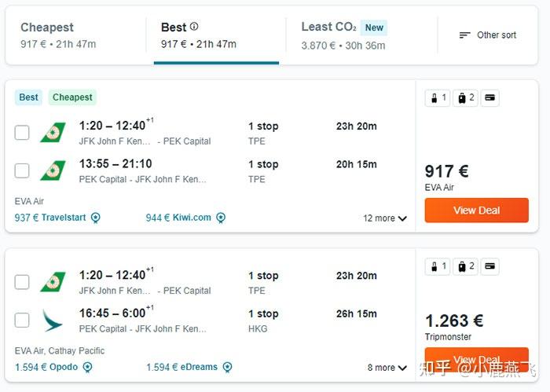Click payment card icon in first result
Screen dimensions: 550x392
point(489,98)
